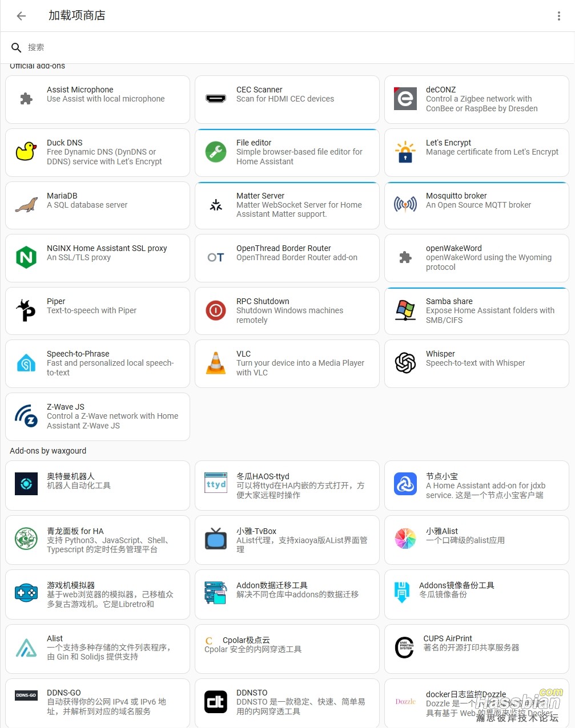Click the Duck DNS duck icon
The height and width of the screenshot is (728, 575).
[26, 152]
